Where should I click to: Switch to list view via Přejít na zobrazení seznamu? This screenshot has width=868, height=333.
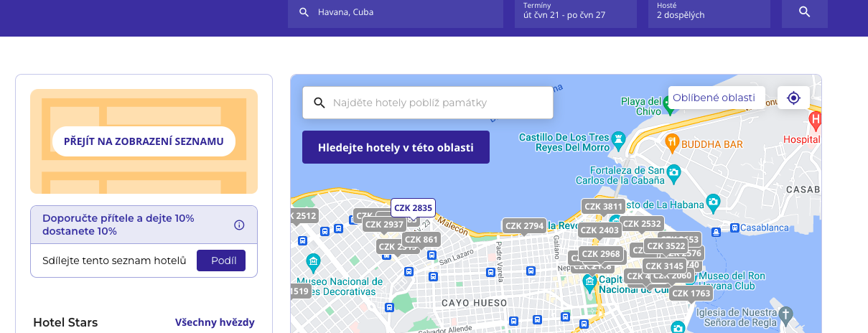pyautogui.click(x=144, y=141)
